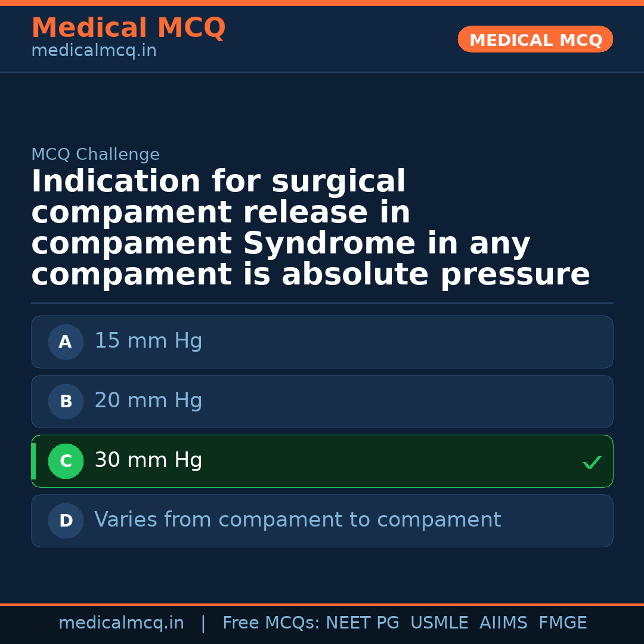
Task: Click the USMLE footer label
Action: point(439,623)
